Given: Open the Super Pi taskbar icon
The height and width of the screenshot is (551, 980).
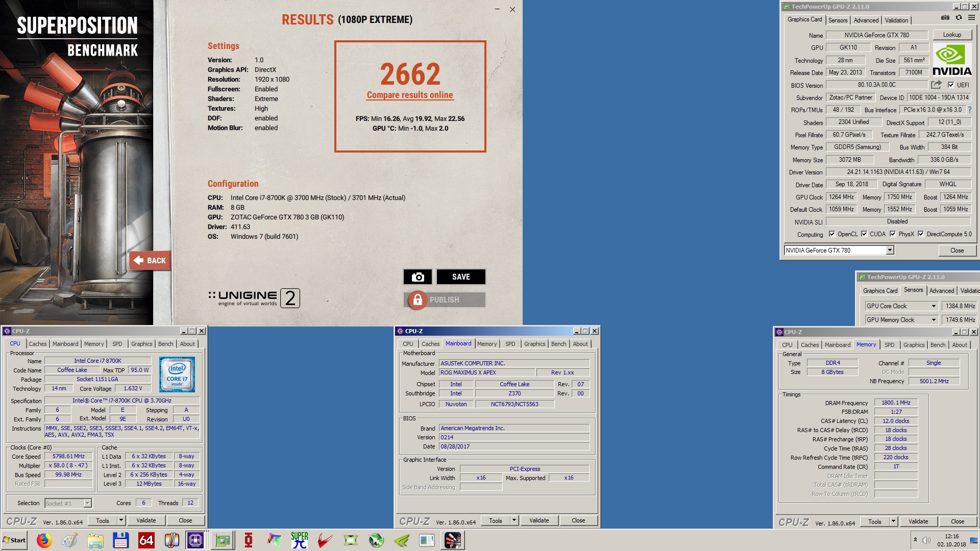Looking at the screenshot, I should click(300, 540).
